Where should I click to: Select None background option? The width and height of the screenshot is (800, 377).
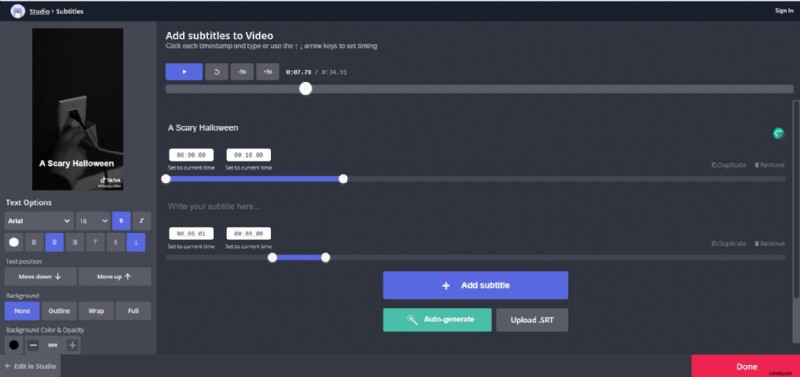22,311
